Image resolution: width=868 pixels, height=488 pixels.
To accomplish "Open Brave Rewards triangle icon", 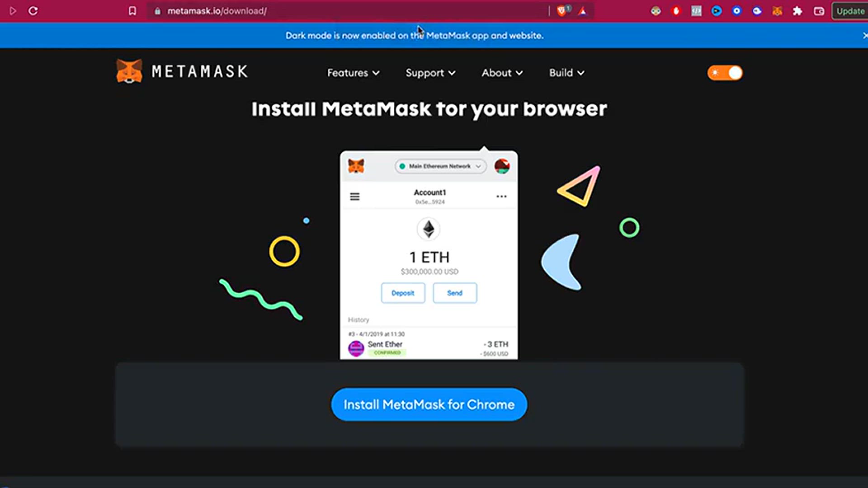I will 583,11.
